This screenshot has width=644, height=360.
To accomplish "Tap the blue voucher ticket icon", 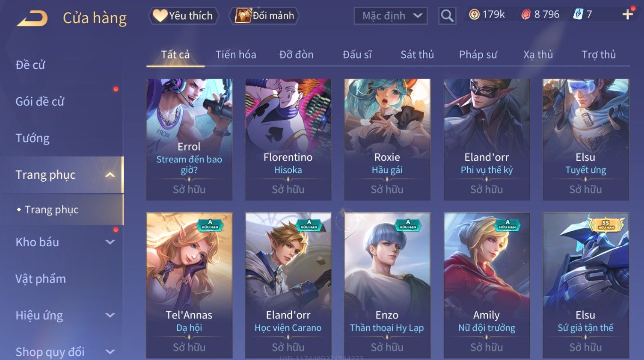I will [578, 14].
